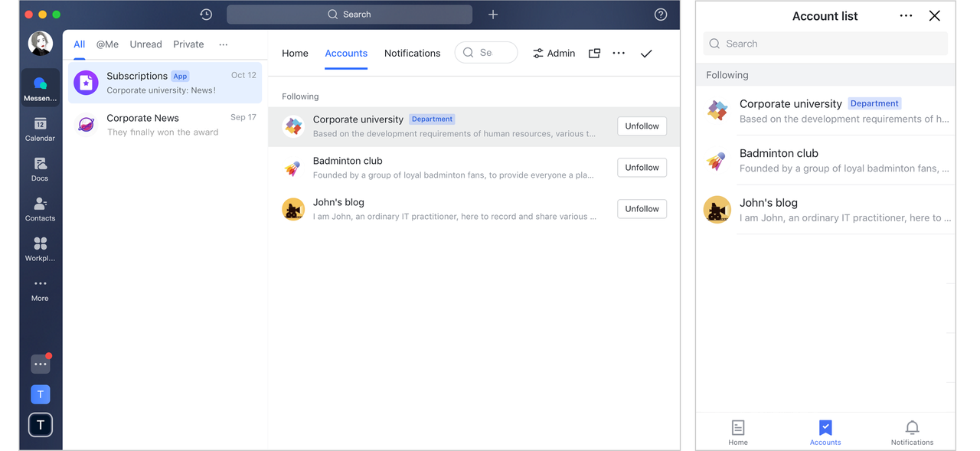Open Workplace in the left sidebar
Viewport: 980px width, 451px height.
click(x=40, y=248)
